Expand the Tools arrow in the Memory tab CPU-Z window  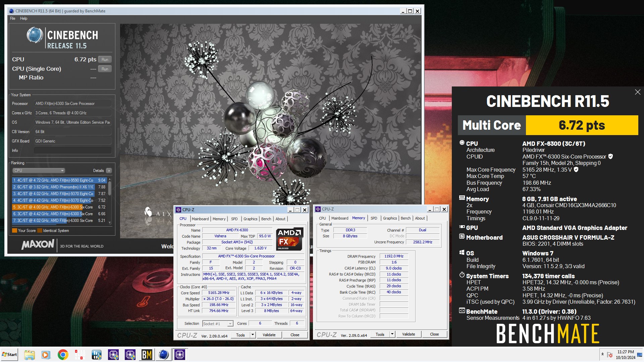point(392,334)
